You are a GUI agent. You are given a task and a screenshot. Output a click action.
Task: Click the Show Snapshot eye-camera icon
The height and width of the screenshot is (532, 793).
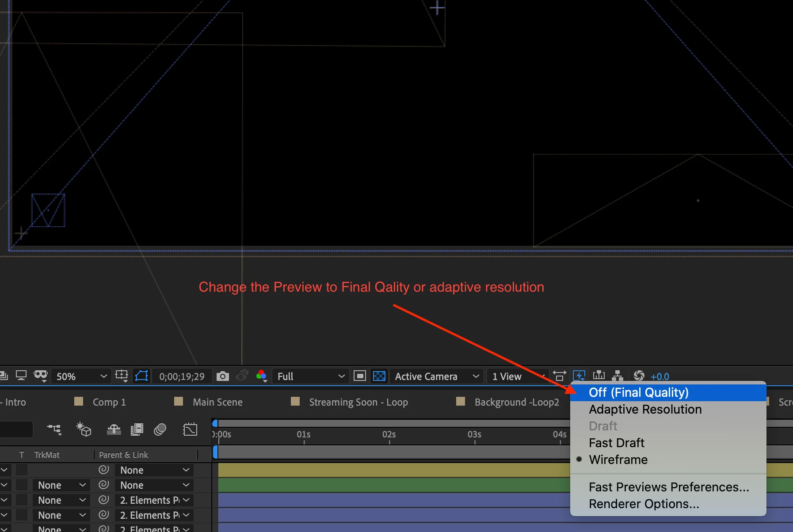tap(242, 376)
